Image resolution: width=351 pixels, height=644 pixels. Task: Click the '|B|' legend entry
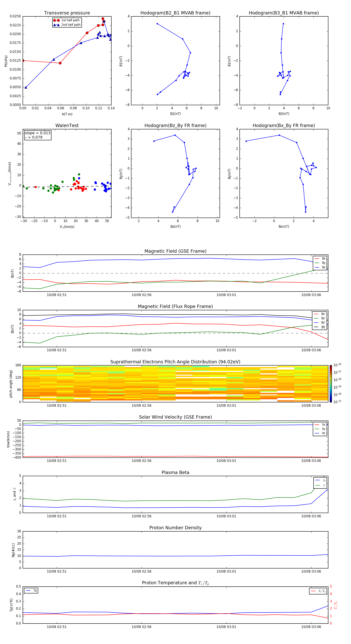[x=320, y=327]
